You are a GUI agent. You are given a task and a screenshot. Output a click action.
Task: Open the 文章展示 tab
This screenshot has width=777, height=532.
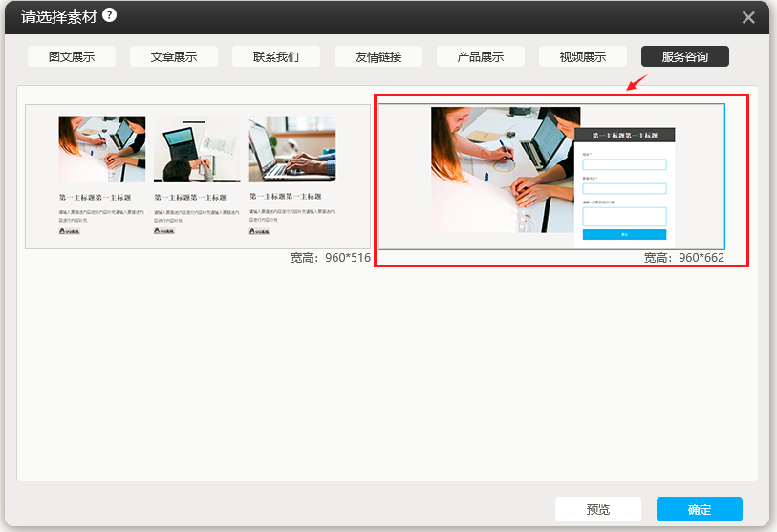coord(174,56)
